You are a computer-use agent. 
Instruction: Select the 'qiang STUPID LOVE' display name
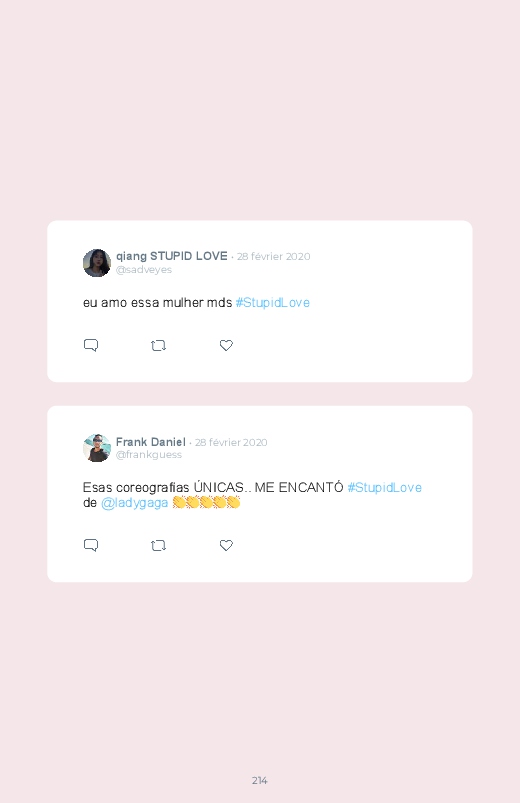(172, 256)
